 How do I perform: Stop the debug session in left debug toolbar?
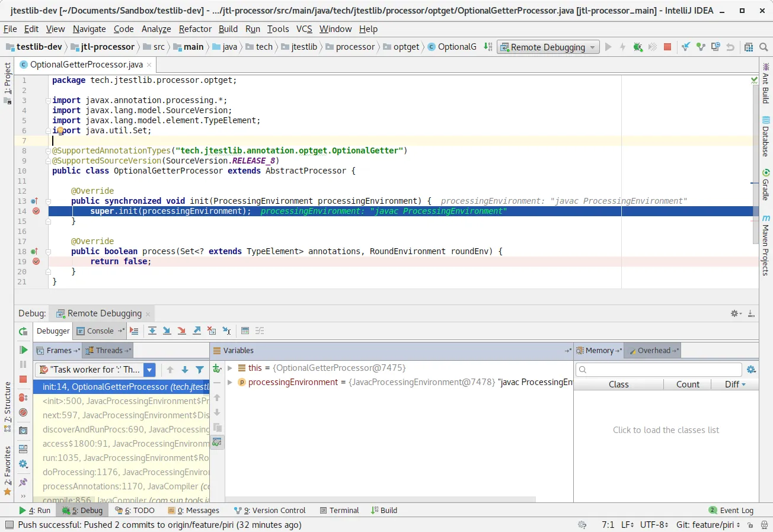[23, 379]
